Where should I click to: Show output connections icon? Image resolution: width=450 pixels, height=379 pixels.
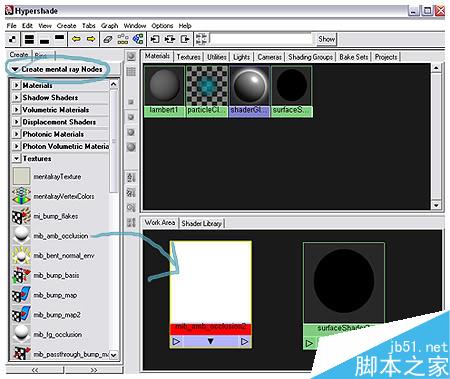point(185,39)
